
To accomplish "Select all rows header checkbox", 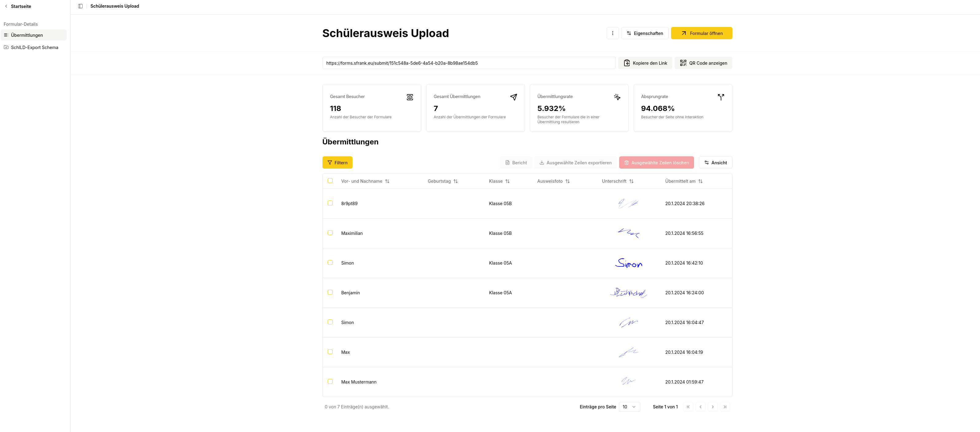I will click(x=330, y=181).
